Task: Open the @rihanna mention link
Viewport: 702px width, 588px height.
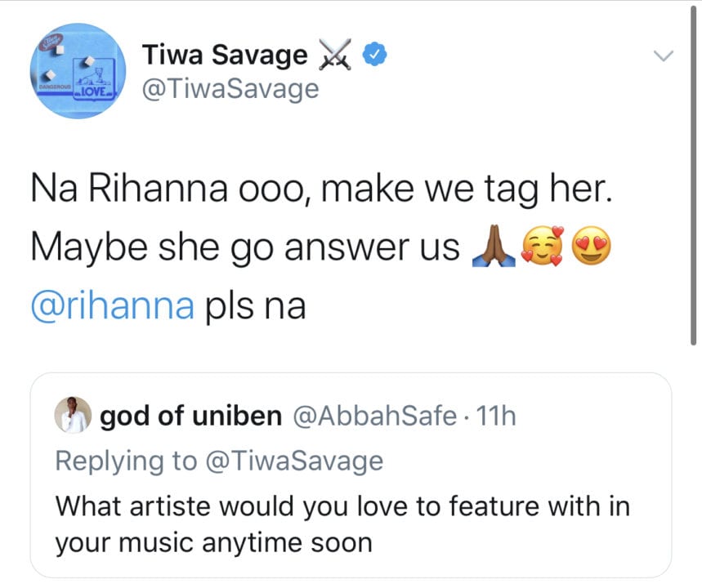Action: 113,305
